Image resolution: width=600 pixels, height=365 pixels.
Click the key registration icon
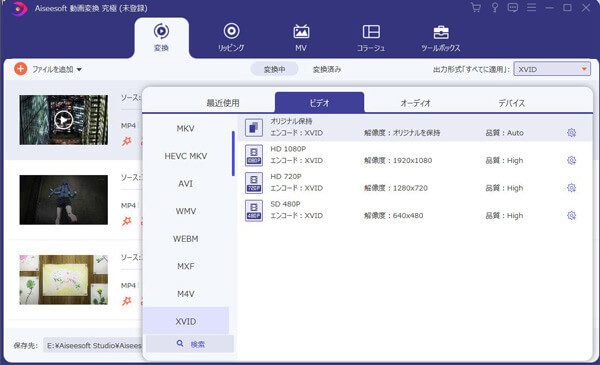pyautogui.click(x=495, y=8)
